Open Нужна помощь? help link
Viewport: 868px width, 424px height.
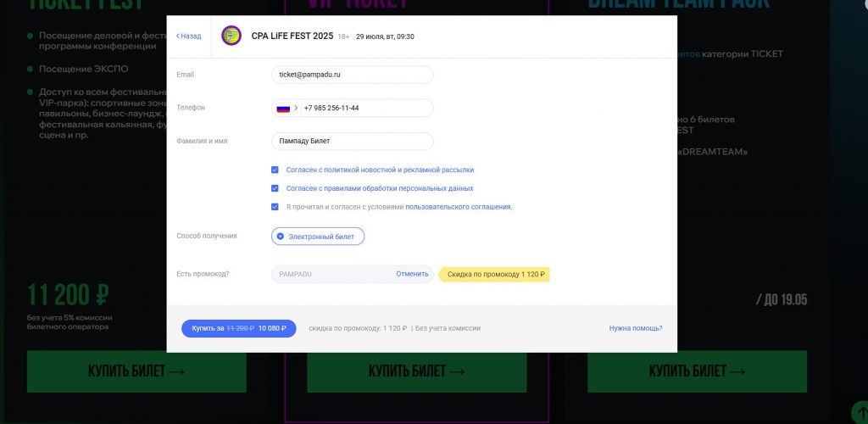[x=636, y=328]
